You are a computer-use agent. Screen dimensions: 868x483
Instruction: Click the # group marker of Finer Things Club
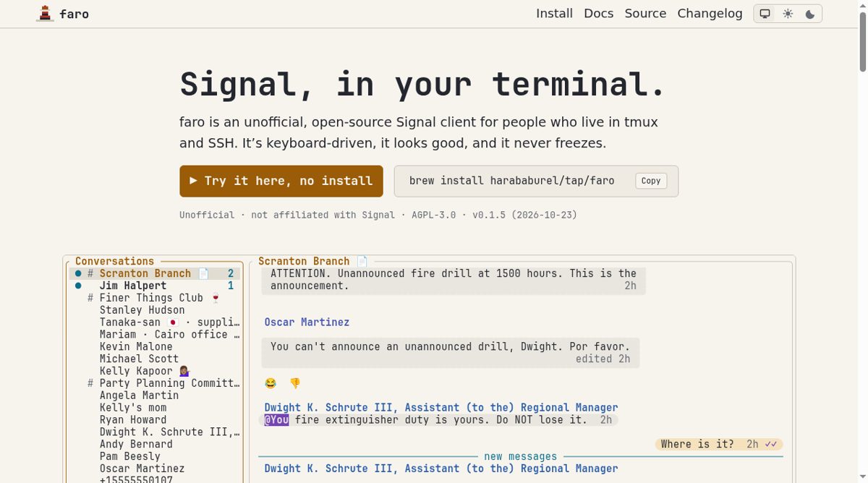tap(90, 298)
